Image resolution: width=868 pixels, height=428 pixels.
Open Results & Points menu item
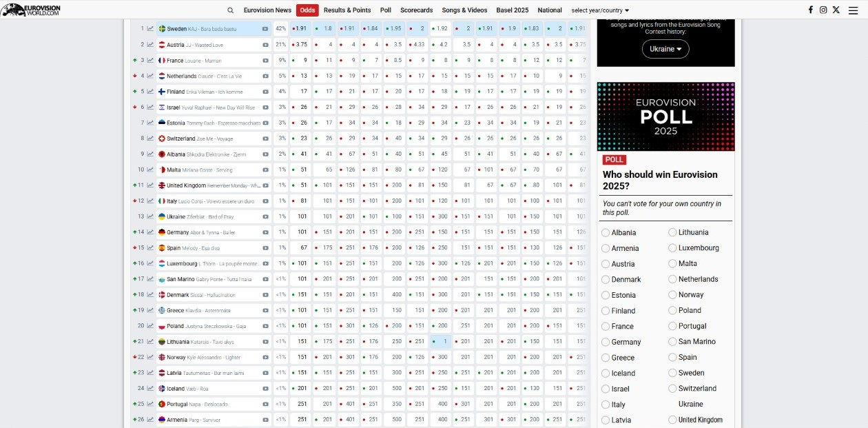point(347,10)
